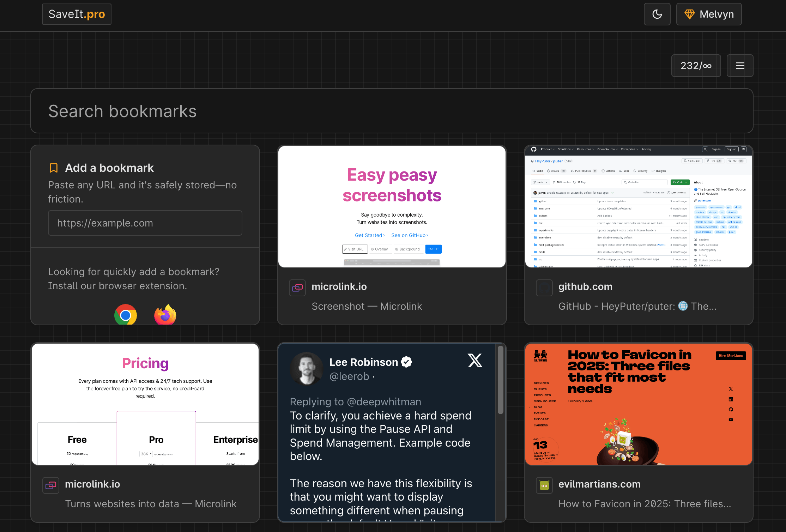Go to SaveIt.pro home logo

click(x=77, y=14)
